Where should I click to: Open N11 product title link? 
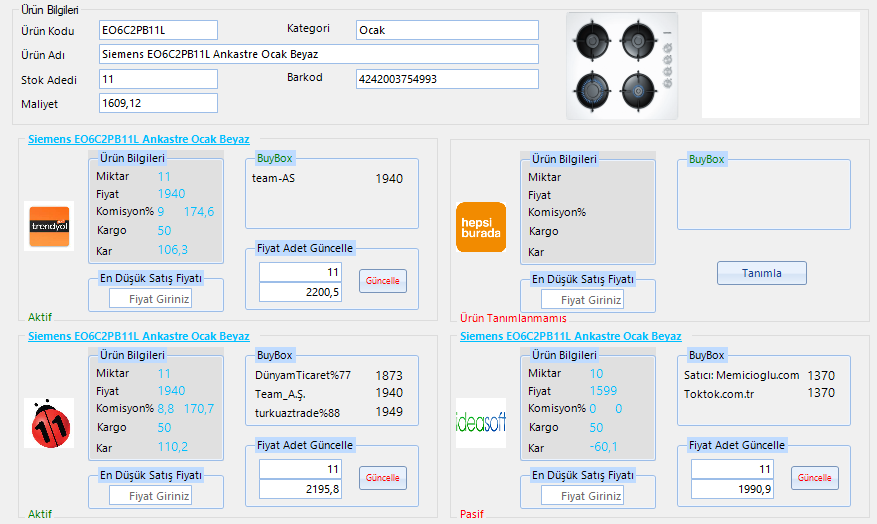click(x=138, y=336)
